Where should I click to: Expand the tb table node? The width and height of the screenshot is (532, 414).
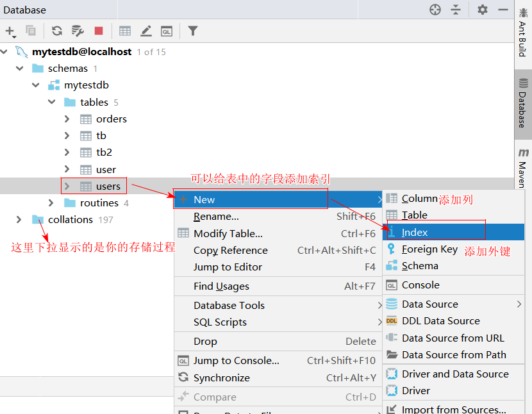[x=67, y=136]
